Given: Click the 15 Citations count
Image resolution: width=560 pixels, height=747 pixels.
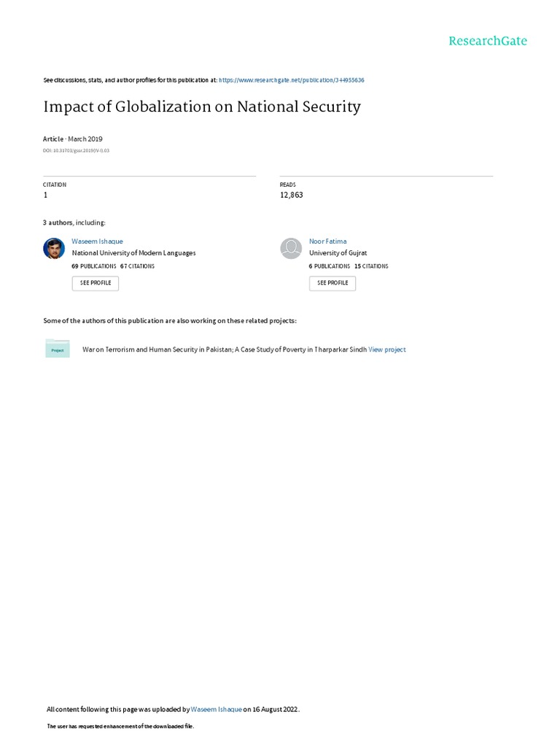Looking at the screenshot, I should 371,266.
